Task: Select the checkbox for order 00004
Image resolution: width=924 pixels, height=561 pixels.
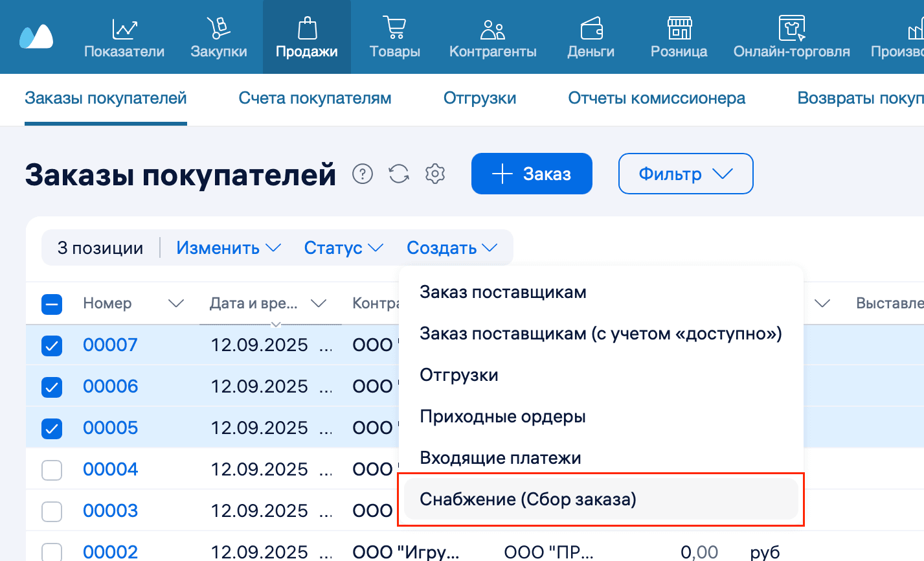Action: point(52,469)
